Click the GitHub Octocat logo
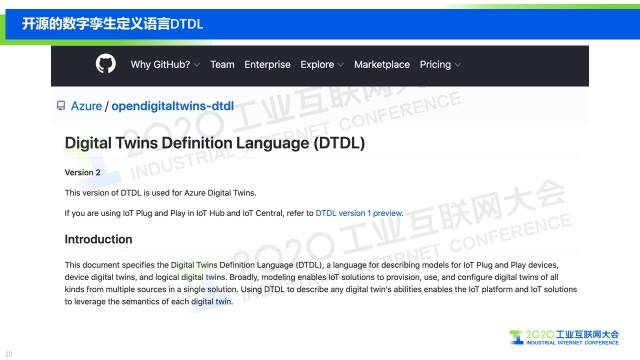 tap(106, 64)
